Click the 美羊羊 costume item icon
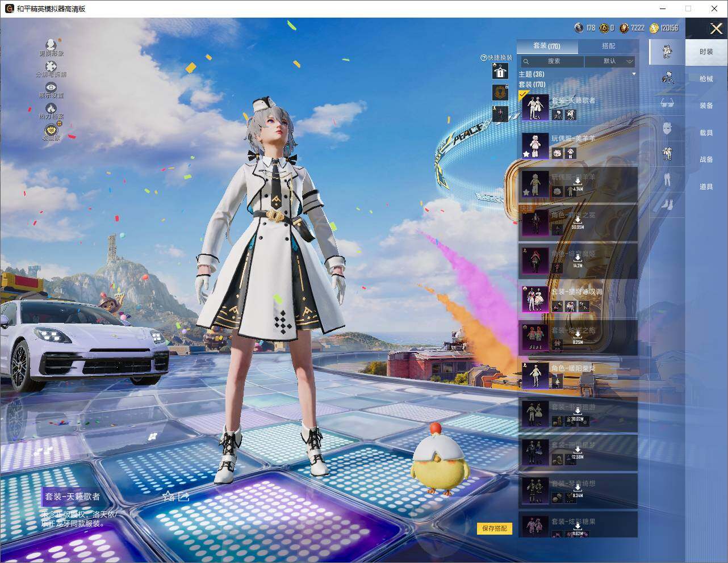 click(x=571, y=153)
